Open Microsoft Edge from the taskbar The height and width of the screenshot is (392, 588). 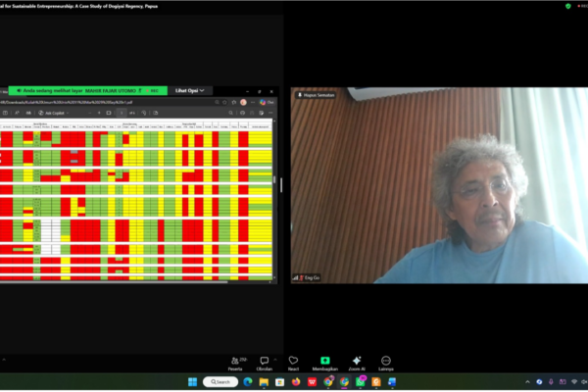click(x=248, y=382)
